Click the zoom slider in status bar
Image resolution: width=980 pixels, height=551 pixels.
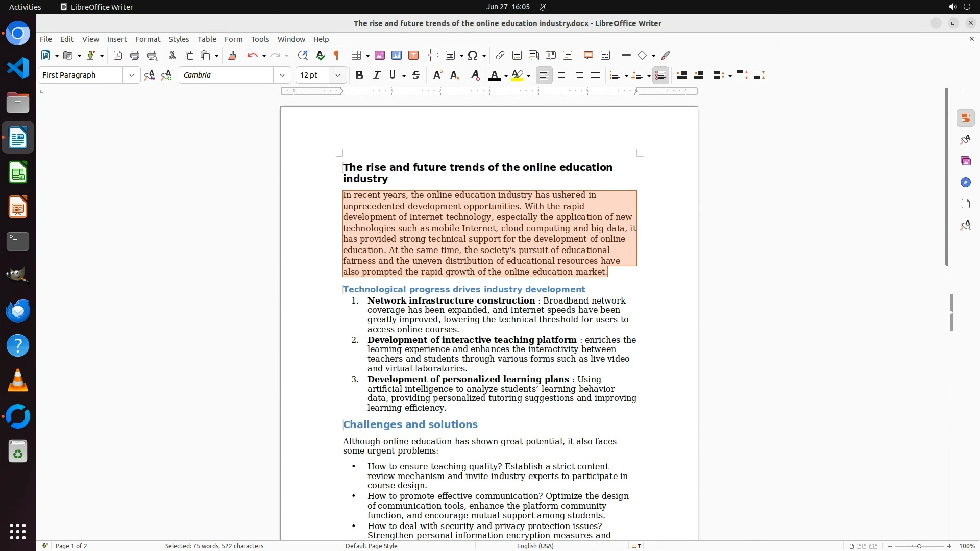pyautogui.click(x=919, y=546)
